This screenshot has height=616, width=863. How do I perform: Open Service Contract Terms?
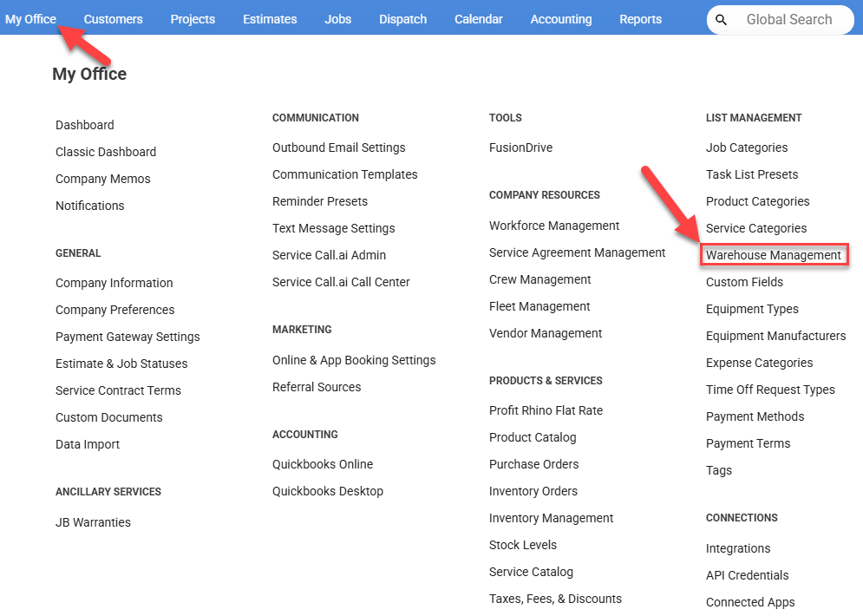click(x=118, y=390)
